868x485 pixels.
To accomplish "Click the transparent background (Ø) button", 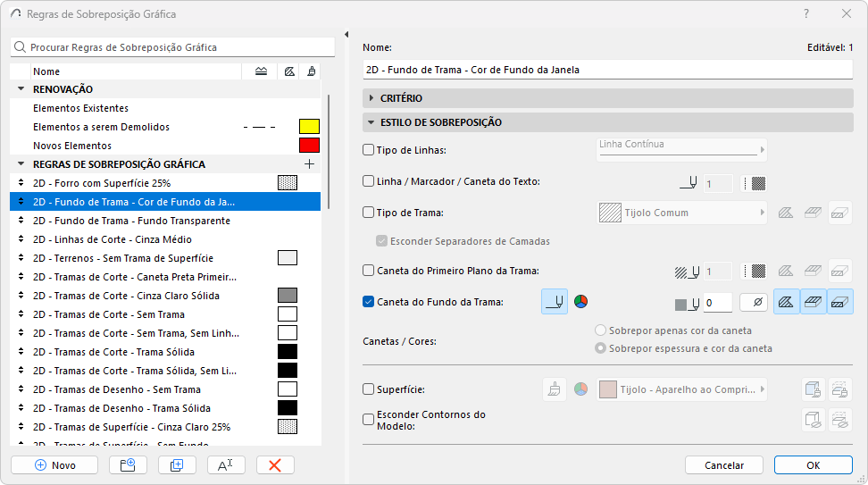I will pos(754,303).
